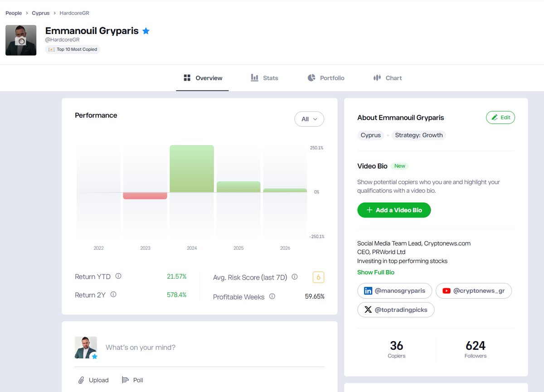Click the Upload button label

99,380
